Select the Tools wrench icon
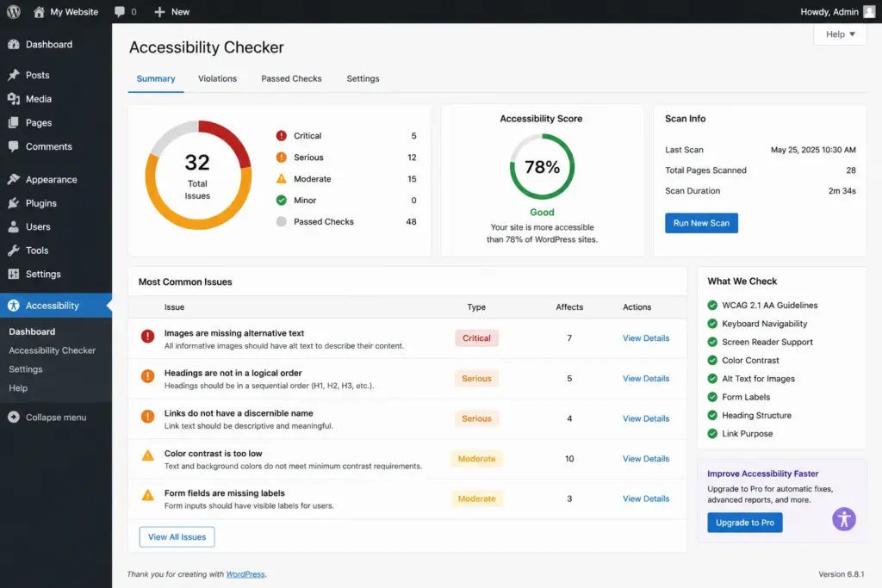Image resolution: width=882 pixels, height=588 pixels. (14, 251)
